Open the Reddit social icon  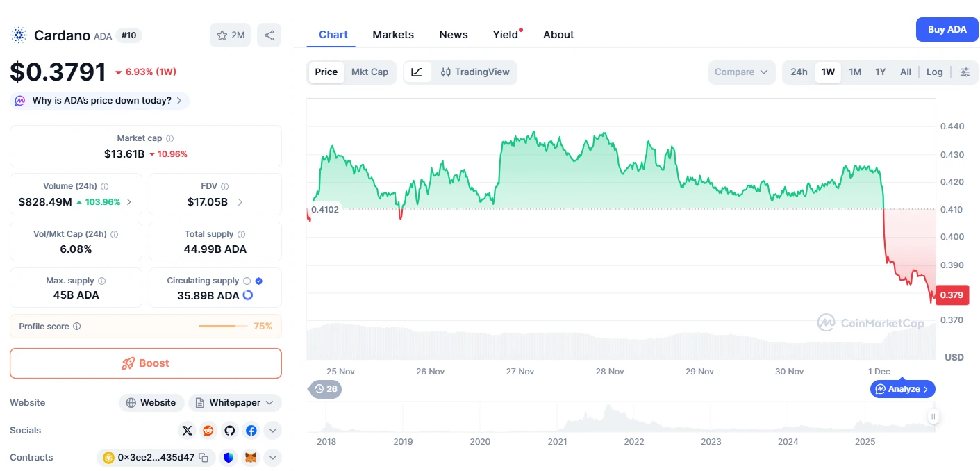208,431
